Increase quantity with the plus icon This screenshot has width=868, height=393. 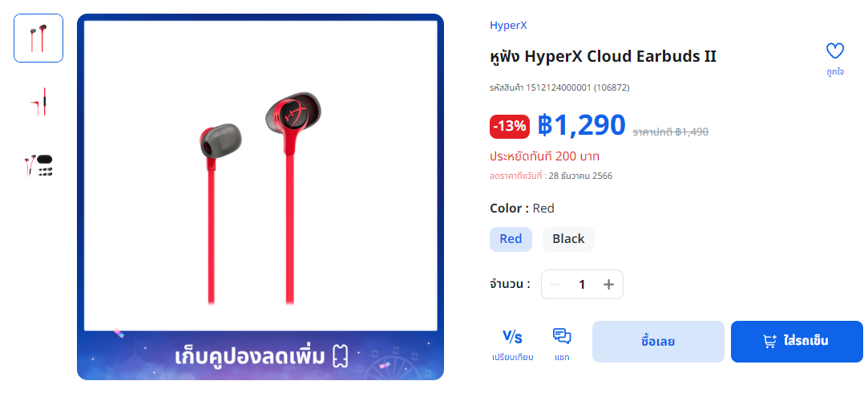(608, 285)
